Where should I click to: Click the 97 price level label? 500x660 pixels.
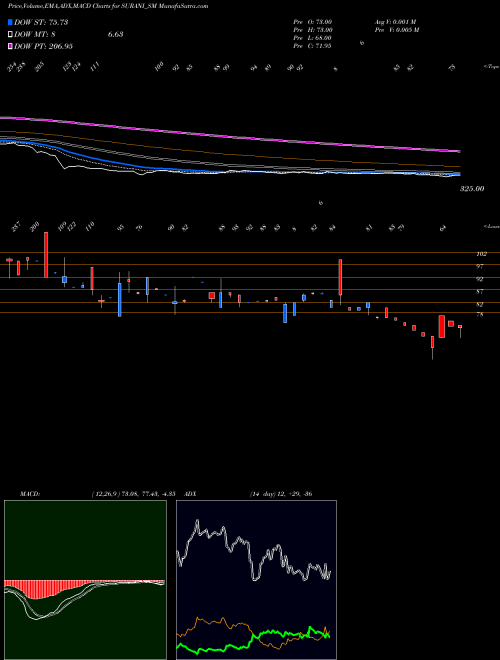tap(479, 266)
